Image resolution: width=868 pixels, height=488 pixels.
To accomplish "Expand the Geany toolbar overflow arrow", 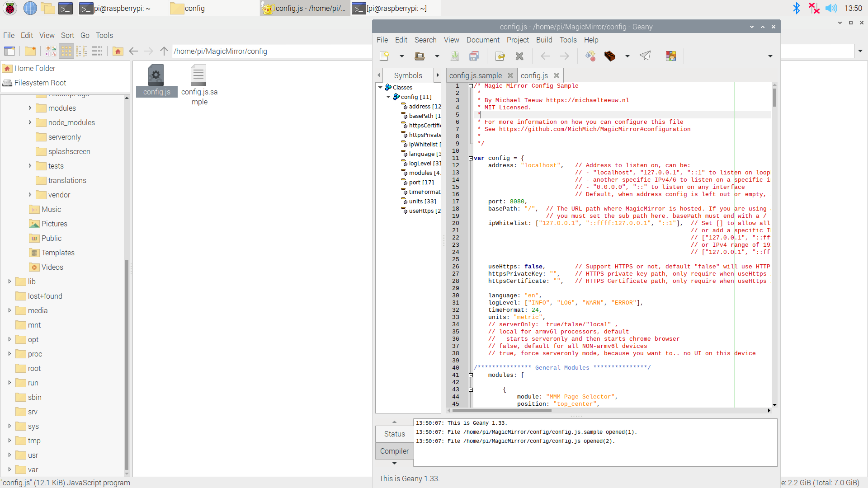I will [770, 56].
